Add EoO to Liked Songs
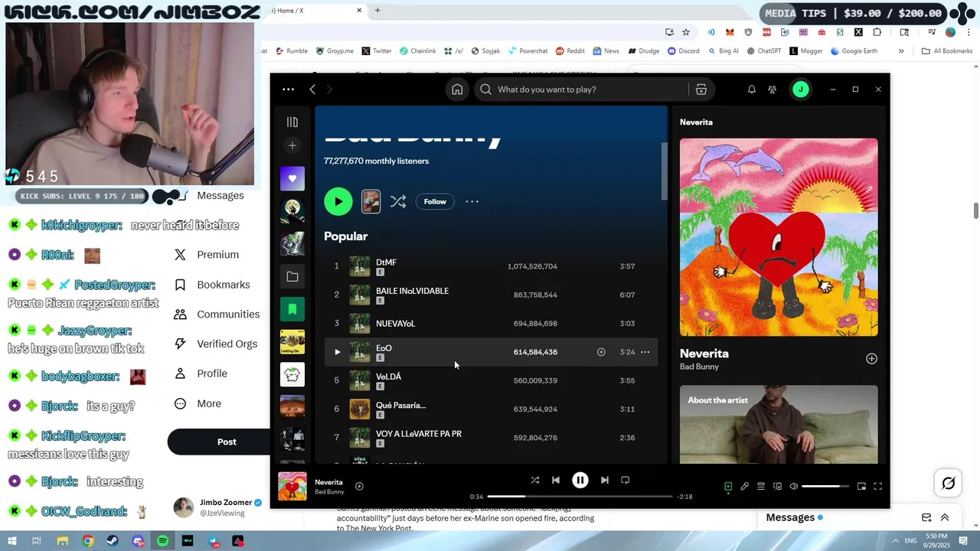 point(601,352)
